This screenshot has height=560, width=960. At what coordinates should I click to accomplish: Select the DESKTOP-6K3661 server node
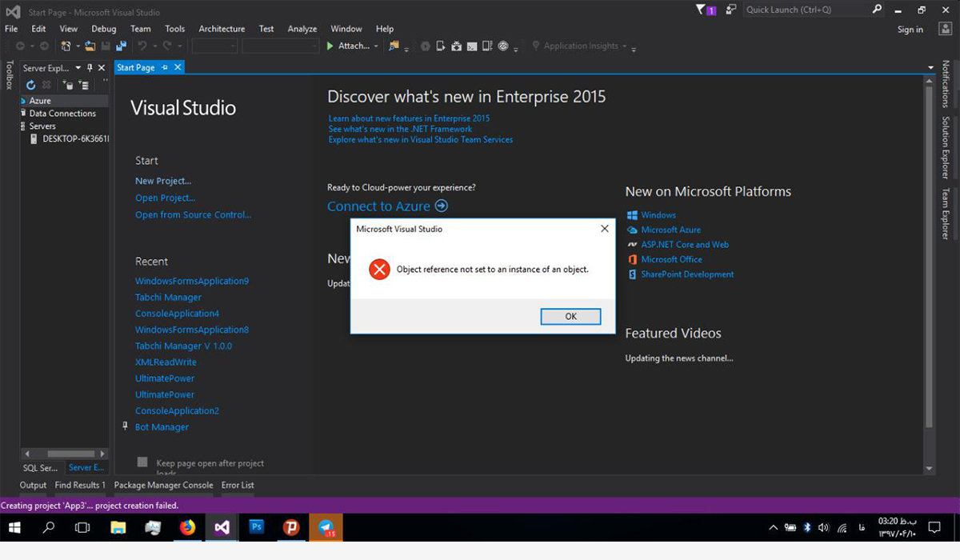75,139
